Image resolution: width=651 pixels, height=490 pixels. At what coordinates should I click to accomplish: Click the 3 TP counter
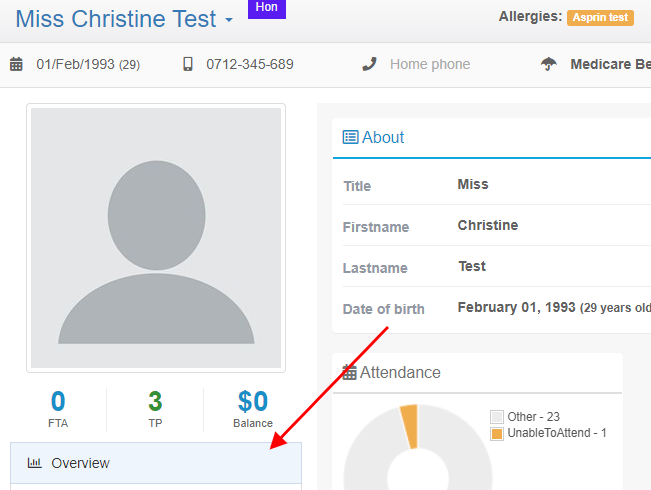[x=155, y=409]
